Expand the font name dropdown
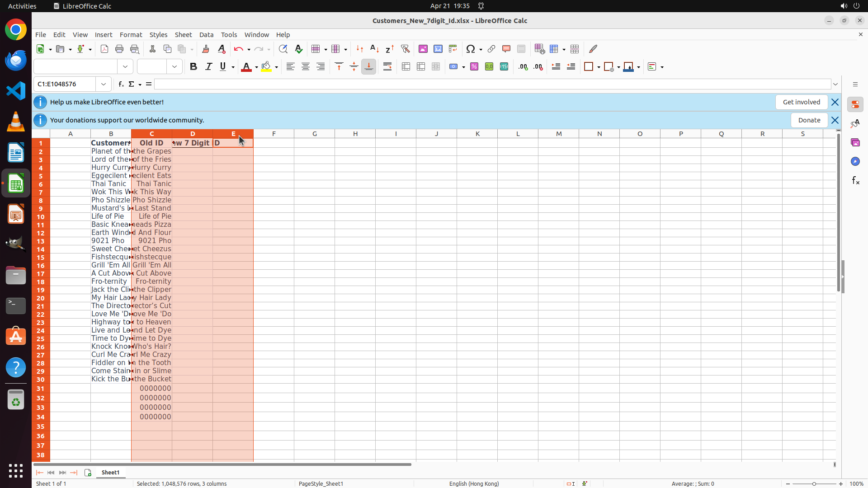The width and height of the screenshot is (868, 488). pyautogui.click(x=125, y=67)
